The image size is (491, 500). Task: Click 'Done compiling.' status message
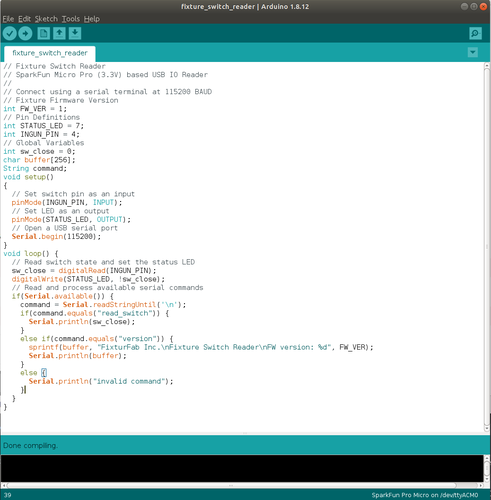30,446
